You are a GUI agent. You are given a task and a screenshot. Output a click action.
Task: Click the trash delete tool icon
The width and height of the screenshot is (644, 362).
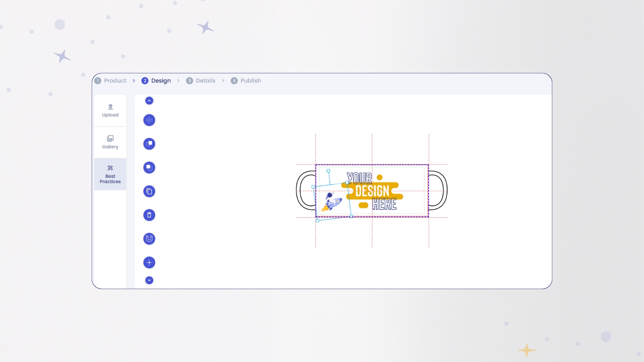coord(149,215)
